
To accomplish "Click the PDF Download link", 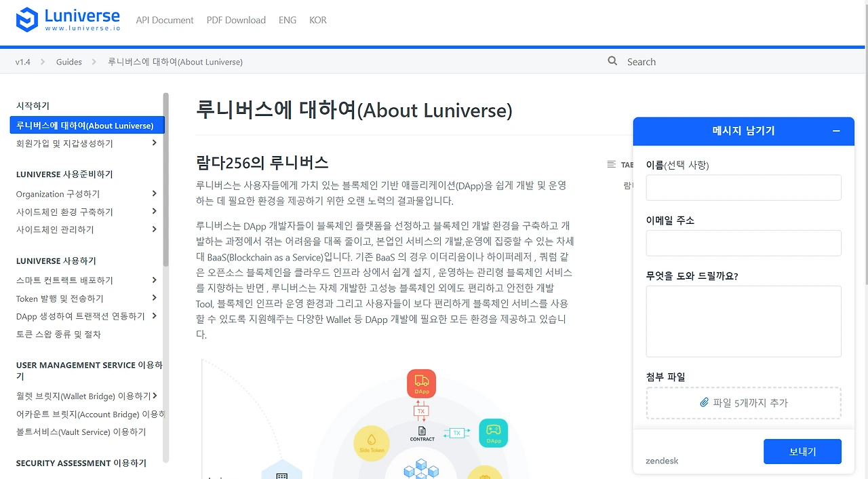I will pos(236,20).
